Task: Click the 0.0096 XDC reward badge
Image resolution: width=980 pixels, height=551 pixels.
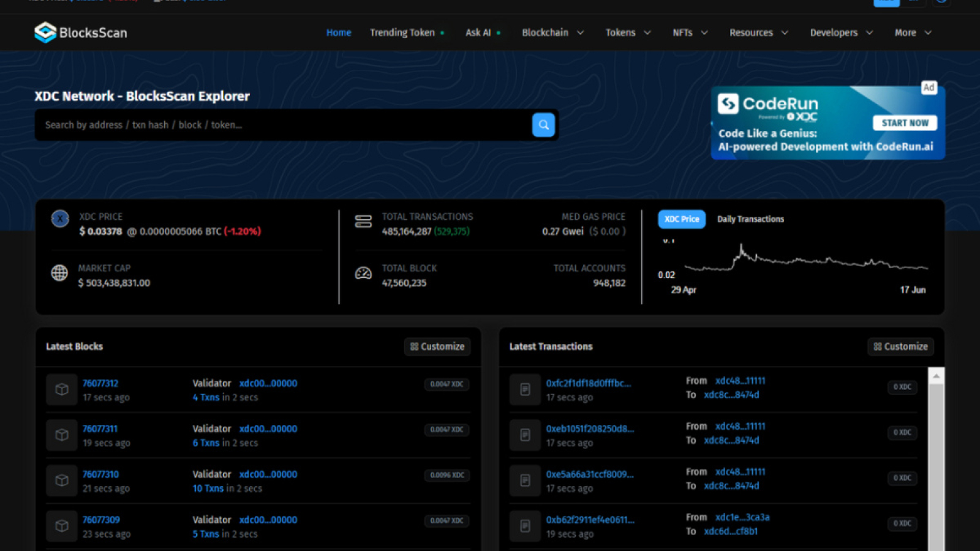Action: coord(447,475)
